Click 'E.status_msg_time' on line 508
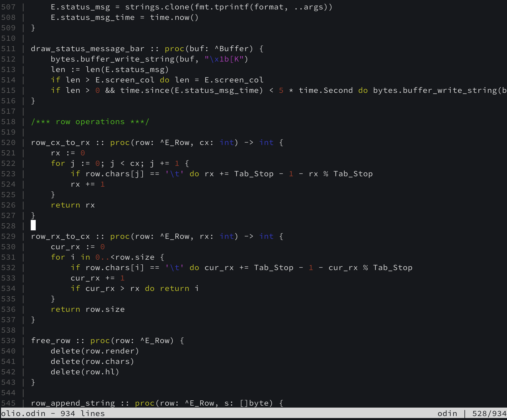The width and height of the screenshot is (507, 420). point(93,17)
